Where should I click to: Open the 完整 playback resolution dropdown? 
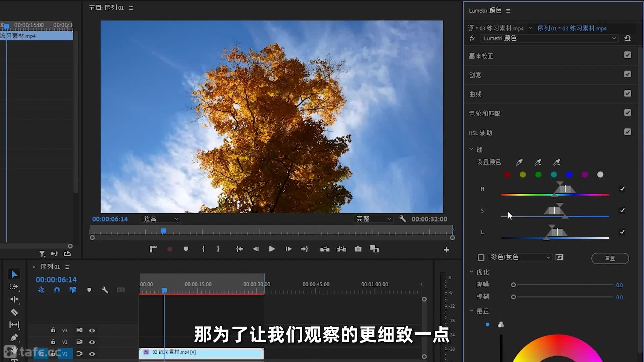(x=373, y=219)
